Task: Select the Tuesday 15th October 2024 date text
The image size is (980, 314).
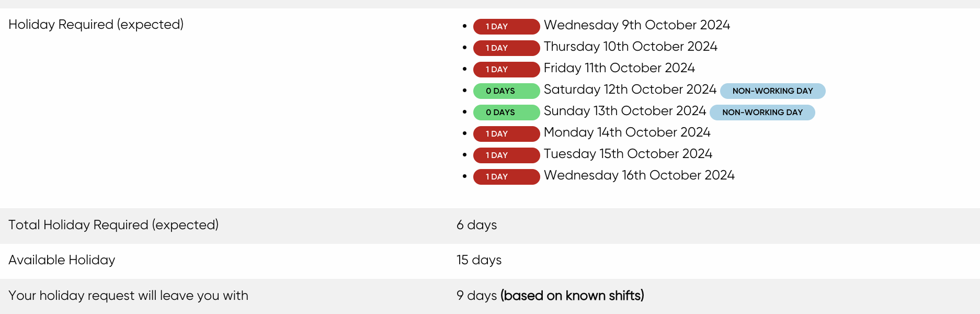Action: pos(628,154)
